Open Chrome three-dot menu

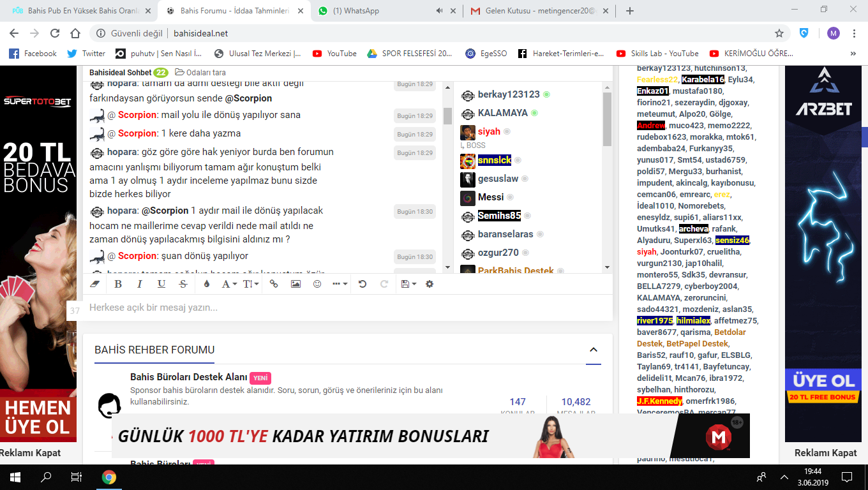coord(854,33)
